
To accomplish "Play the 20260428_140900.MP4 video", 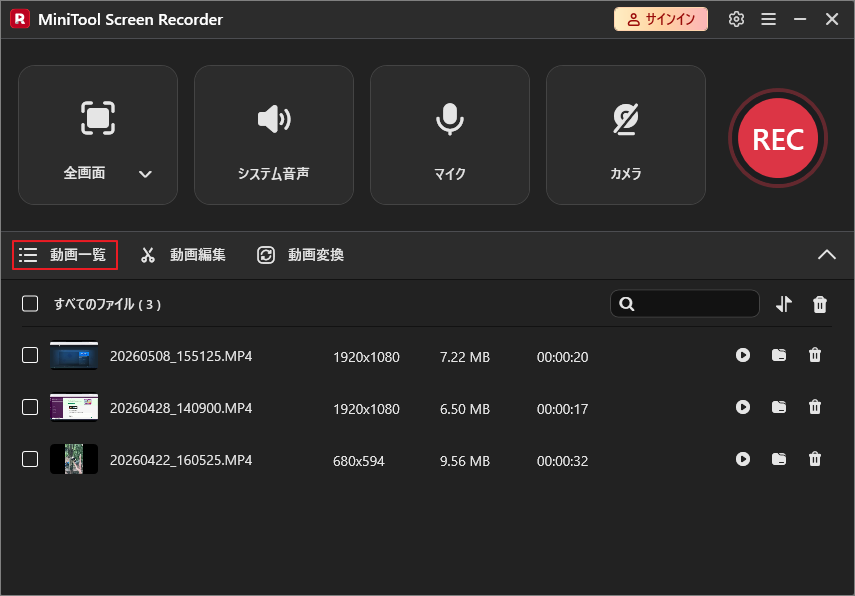I will 743,407.
